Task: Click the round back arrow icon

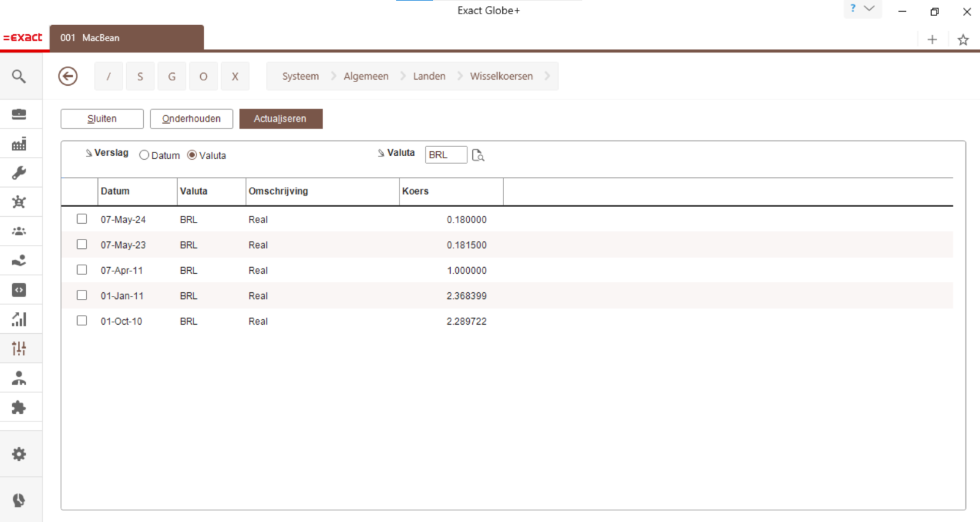Action: pos(68,77)
